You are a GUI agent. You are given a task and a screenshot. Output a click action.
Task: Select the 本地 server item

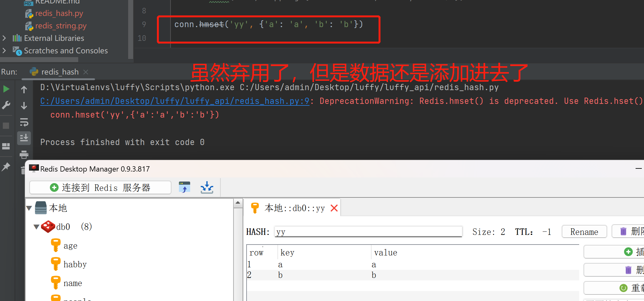[x=58, y=208]
